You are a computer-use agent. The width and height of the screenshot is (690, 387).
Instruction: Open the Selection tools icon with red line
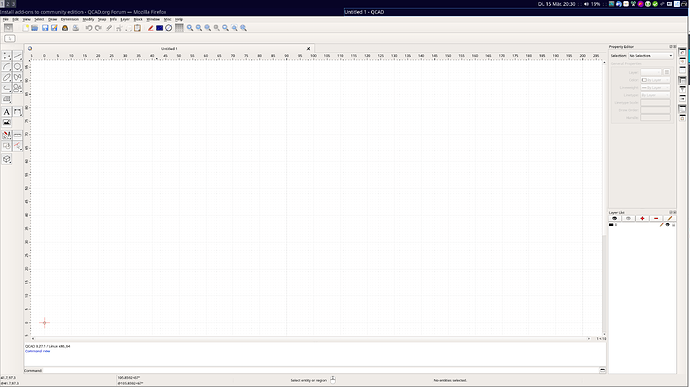[x=18, y=146]
